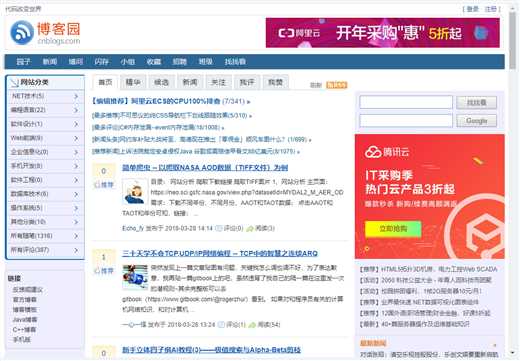Expand the 所有随笔(1316) row arrow
This screenshot has height=361, width=520.
click(x=76, y=236)
